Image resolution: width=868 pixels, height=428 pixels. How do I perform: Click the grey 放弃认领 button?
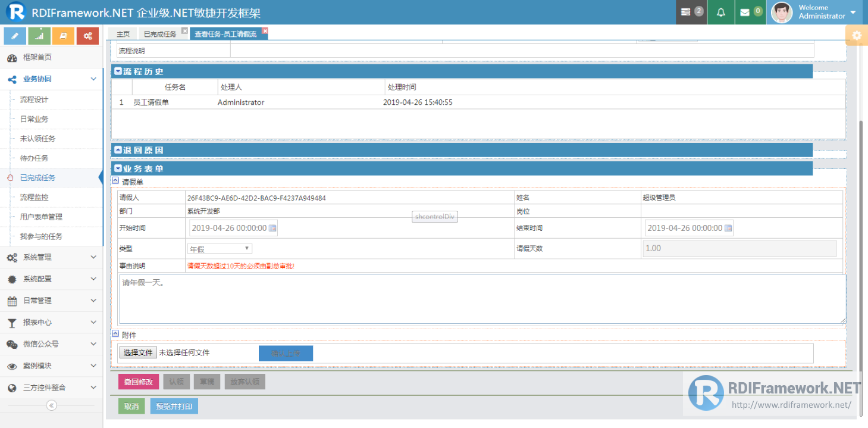click(x=245, y=382)
